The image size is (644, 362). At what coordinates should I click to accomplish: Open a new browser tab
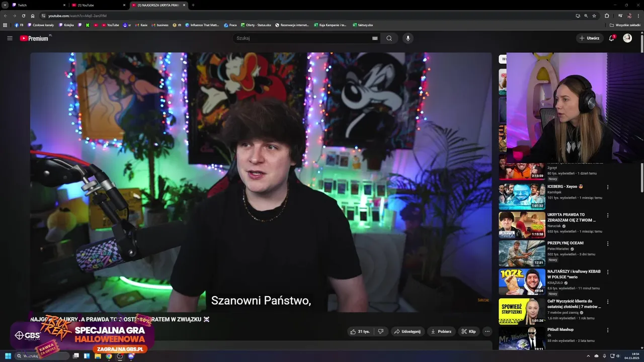193,5
